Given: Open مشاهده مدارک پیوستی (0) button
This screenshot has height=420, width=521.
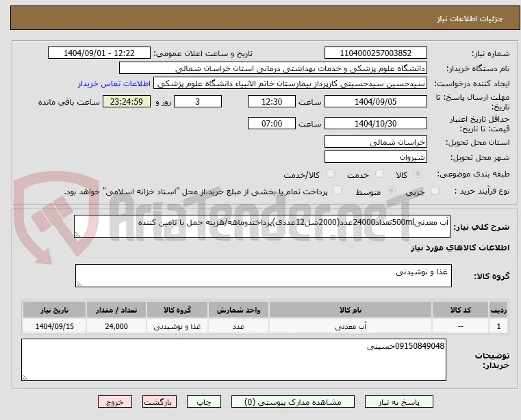Looking at the screenshot, I should 293,402.
